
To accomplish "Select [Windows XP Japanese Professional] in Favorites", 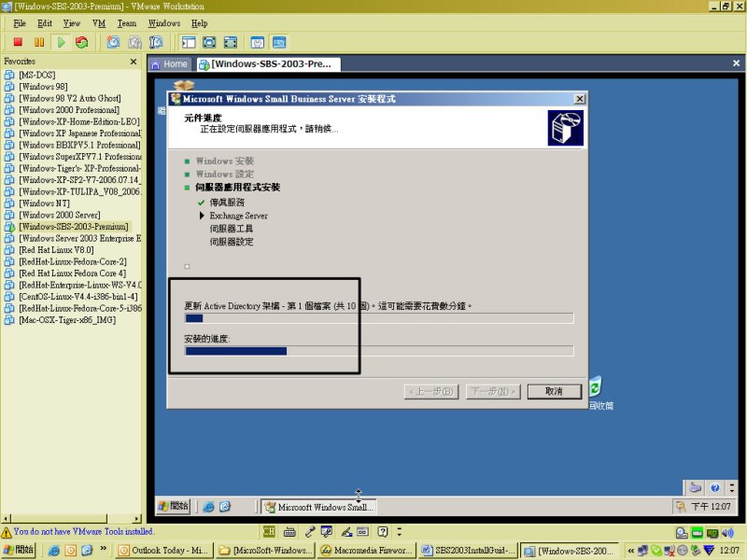I will pyautogui.click(x=80, y=133).
